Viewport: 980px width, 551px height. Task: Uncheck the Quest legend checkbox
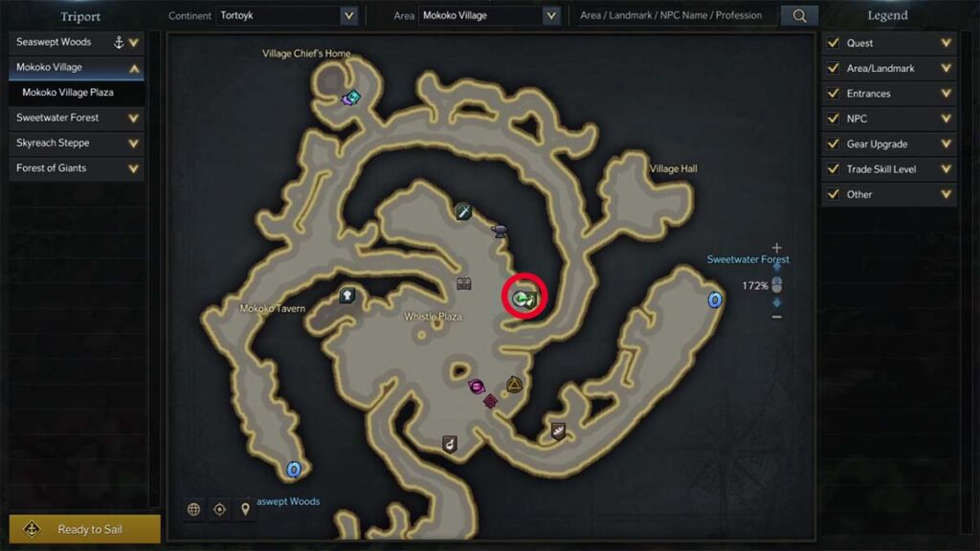point(834,42)
